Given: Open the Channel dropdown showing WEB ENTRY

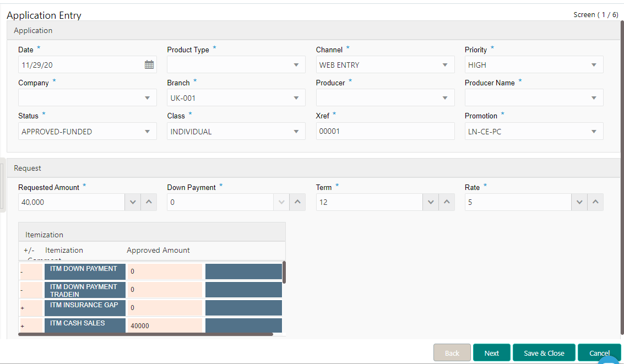Looking at the screenshot, I should coord(385,64).
